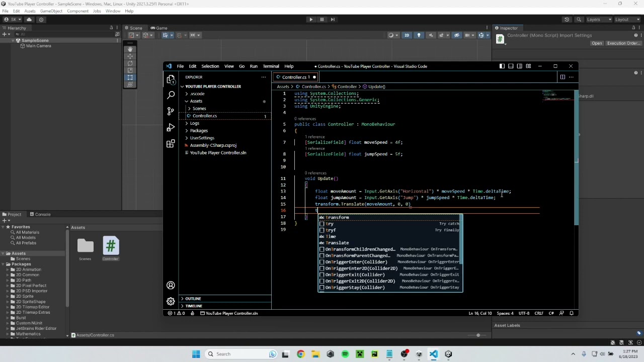This screenshot has width=644, height=362.
Task: Open the SK account dropdown in Unity
Action: [14, 20]
